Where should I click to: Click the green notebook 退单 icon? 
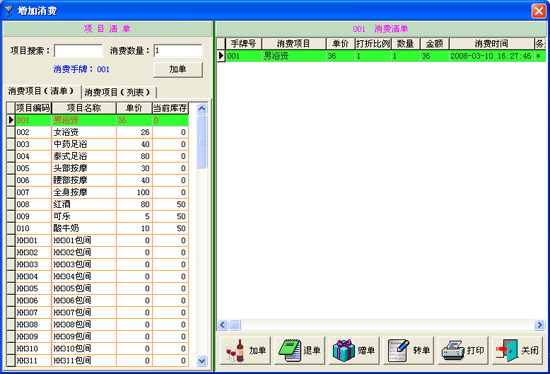(x=290, y=350)
